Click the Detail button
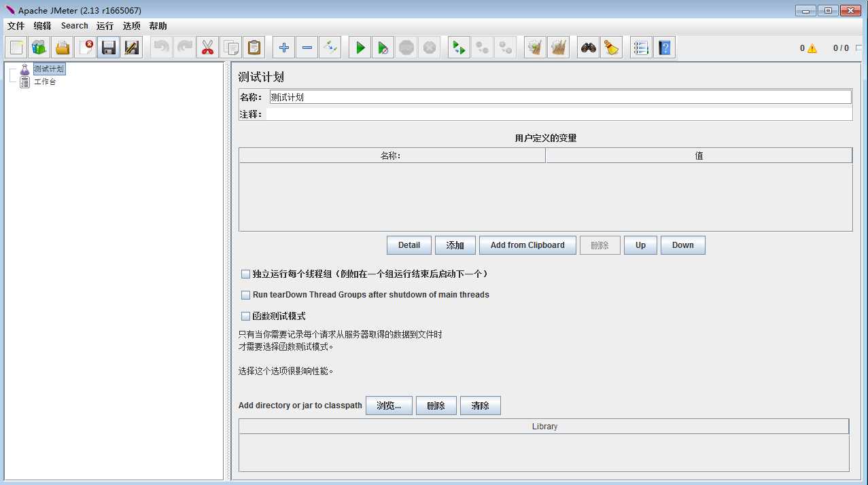Screen dimensions: 868x485 (x=409, y=245)
